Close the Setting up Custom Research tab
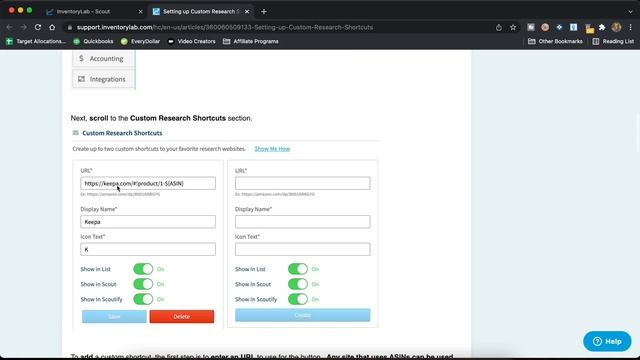This screenshot has height=360, width=640. [247, 11]
